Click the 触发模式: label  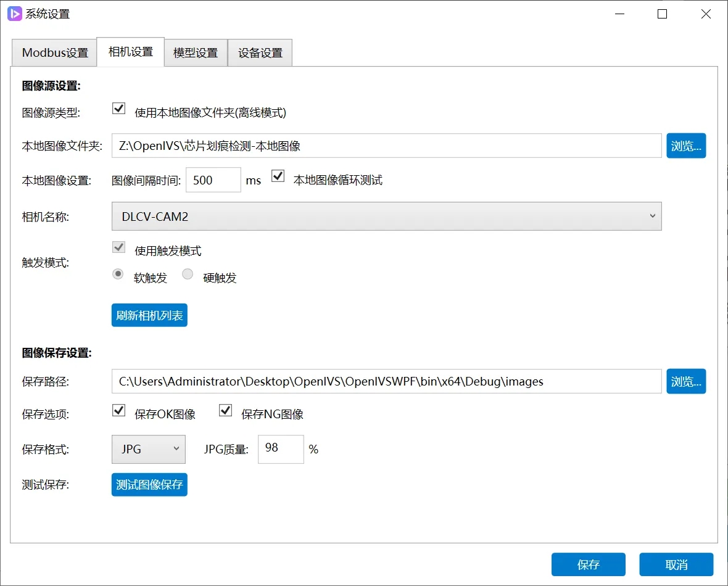(x=45, y=263)
